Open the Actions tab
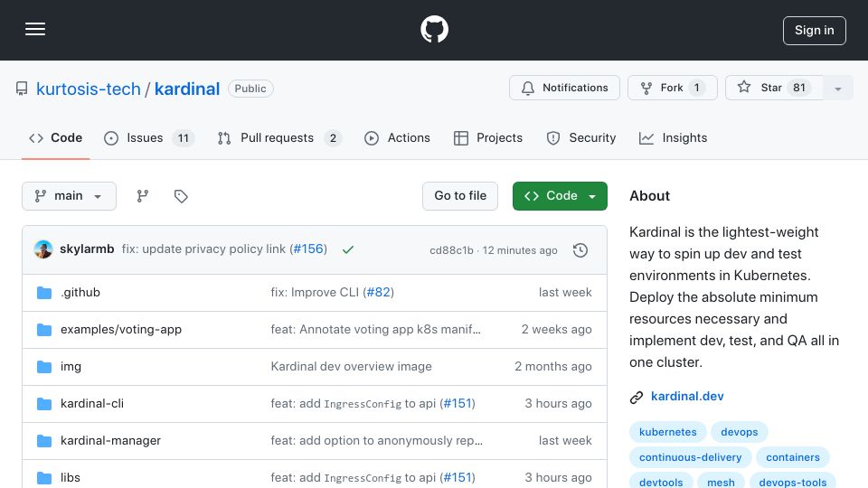The image size is (868, 488). tap(397, 137)
